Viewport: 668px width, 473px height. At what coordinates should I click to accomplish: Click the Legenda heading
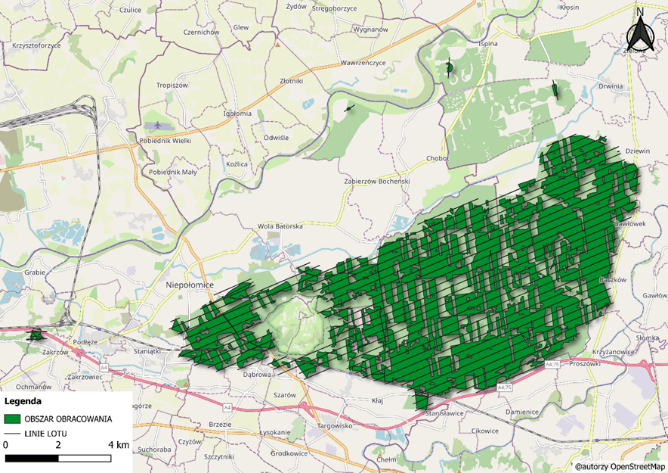[x=25, y=403]
